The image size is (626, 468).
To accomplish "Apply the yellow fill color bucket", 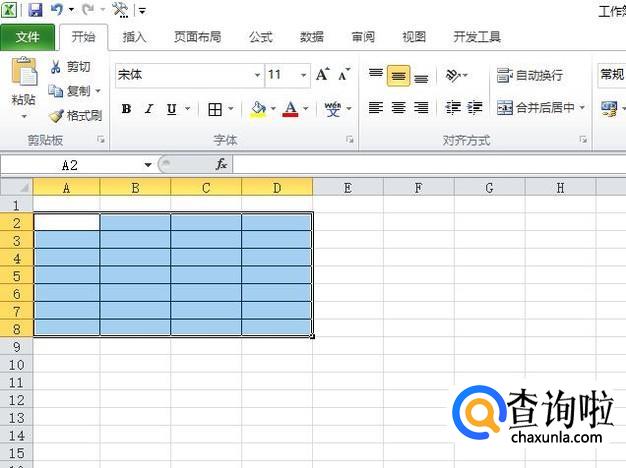I will pyautogui.click(x=258, y=109).
